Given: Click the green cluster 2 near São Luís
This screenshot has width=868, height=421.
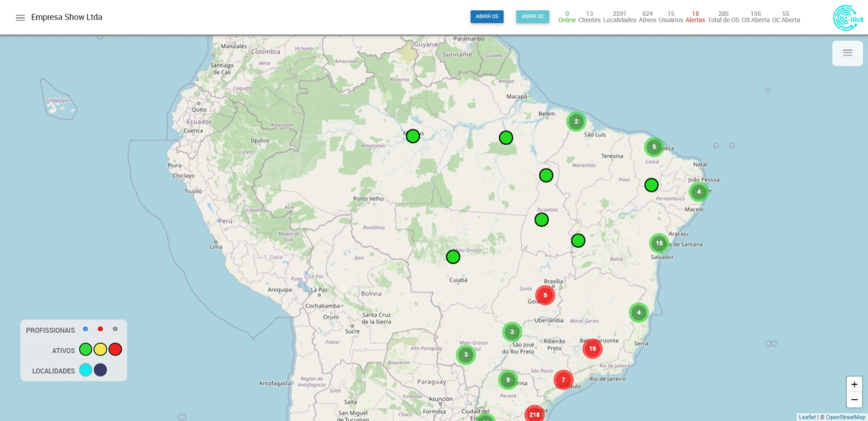Looking at the screenshot, I should tap(576, 121).
